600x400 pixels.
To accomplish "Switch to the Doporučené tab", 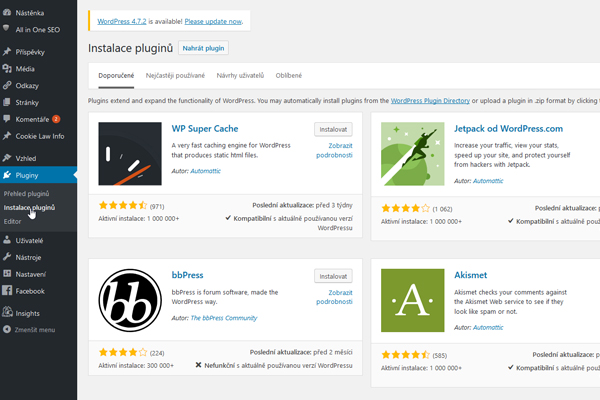I will (116, 75).
